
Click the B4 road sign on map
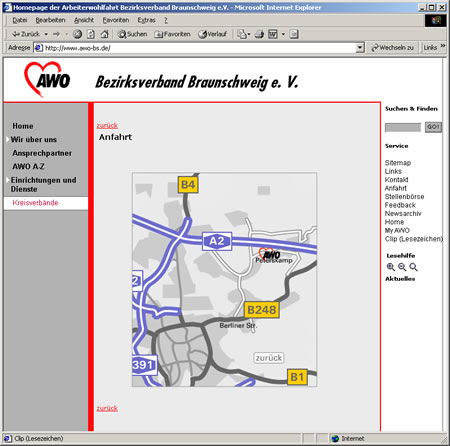[x=188, y=184]
